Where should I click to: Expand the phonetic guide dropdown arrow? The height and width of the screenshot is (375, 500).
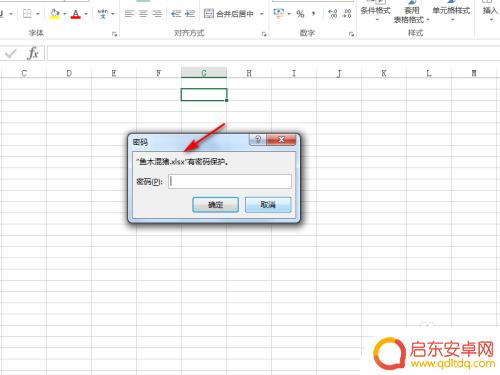click(113, 14)
